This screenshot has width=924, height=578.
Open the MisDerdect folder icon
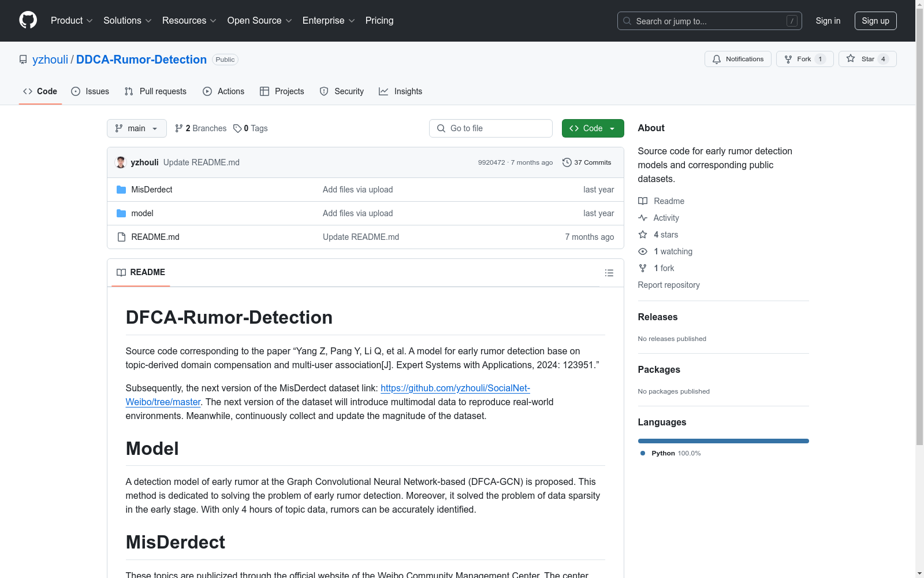pyautogui.click(x=121, y=190)
